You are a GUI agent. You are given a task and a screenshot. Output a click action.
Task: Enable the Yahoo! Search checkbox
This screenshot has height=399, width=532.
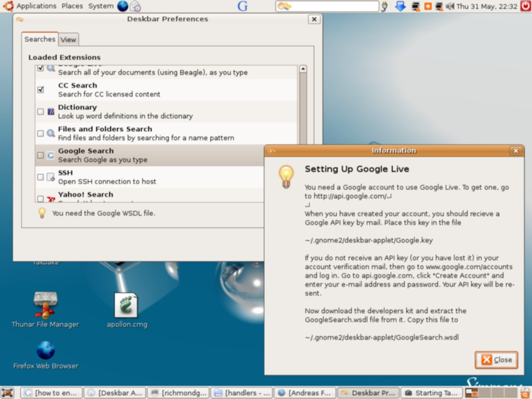pos(41,198)
